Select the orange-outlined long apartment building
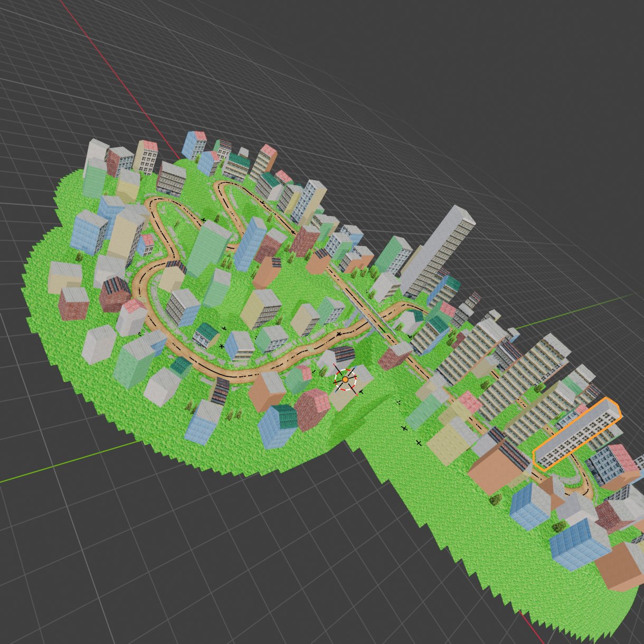 [x=577, y=434]
